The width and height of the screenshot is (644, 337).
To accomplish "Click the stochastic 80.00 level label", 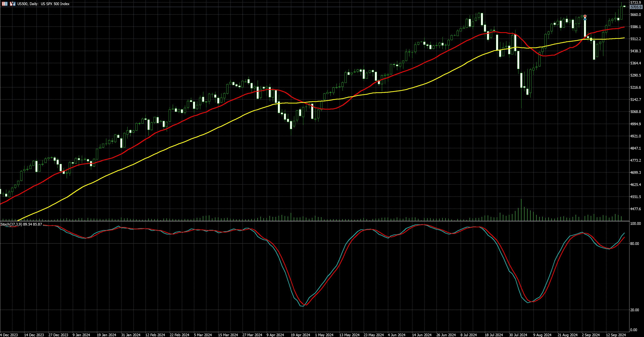I will [635, 243].
